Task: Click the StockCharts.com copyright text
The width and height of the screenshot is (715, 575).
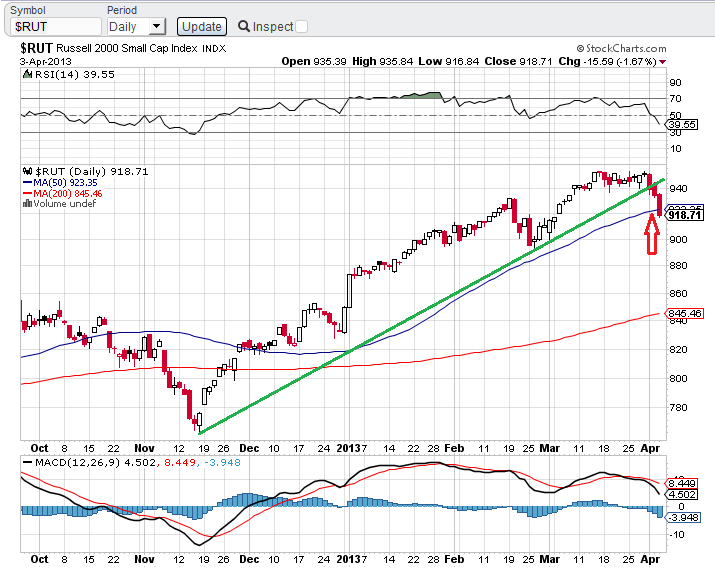Action: click(621, 48)
